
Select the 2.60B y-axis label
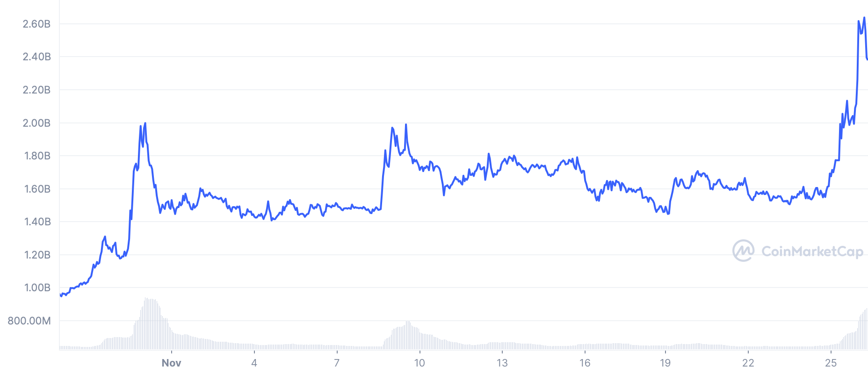(36, 24)
